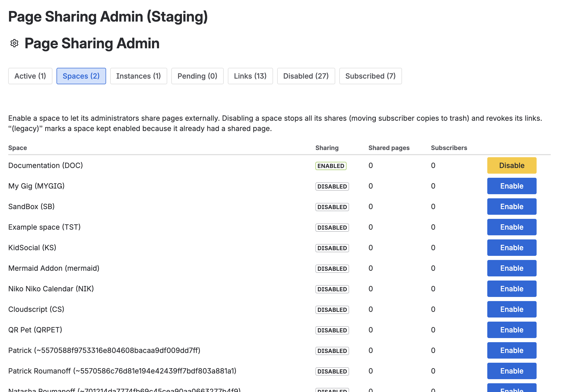
Task: Select the KidSocial (KS) space name
Action: pos(32,248)
